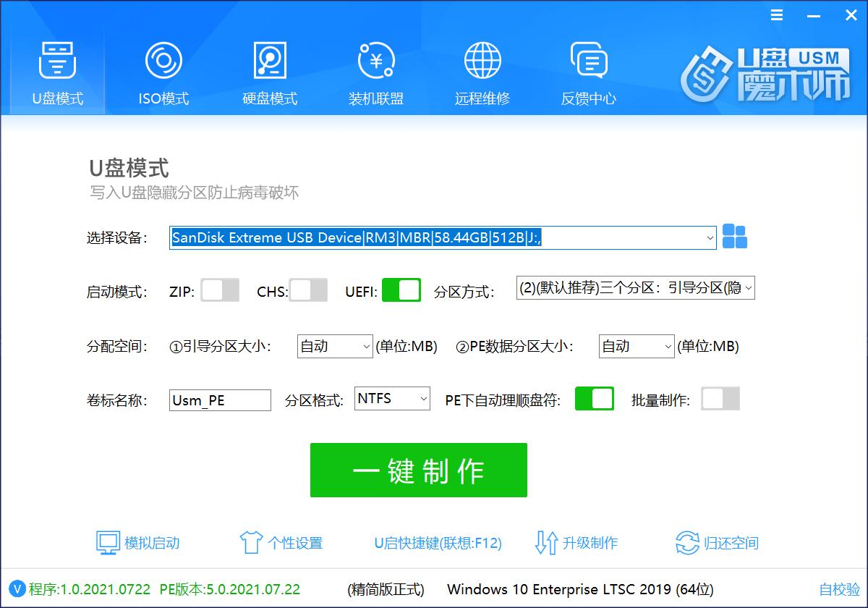Open the 反馈中心 feedback center
This screenshot has width=868, height=608.
click(588, 72)
